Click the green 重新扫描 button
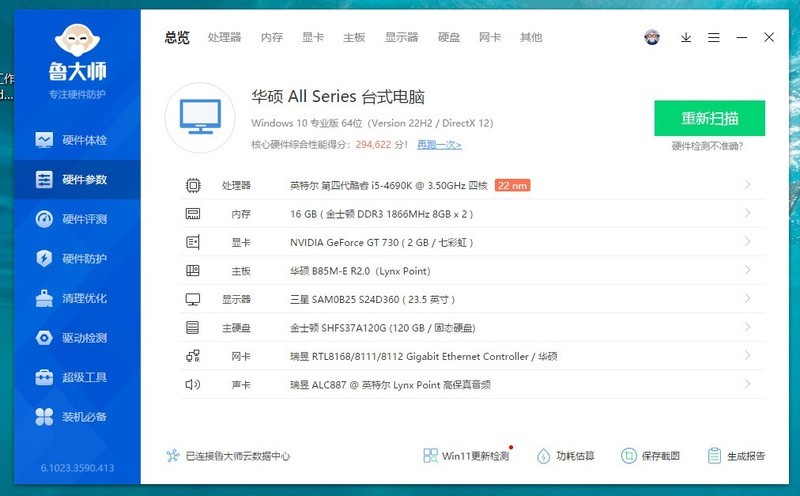 point(710,118)
